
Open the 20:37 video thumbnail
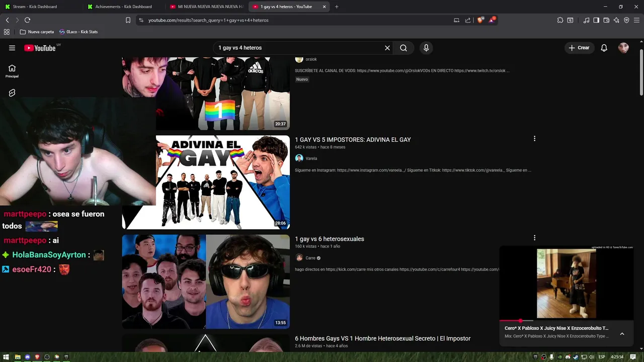tap(206, 93)
